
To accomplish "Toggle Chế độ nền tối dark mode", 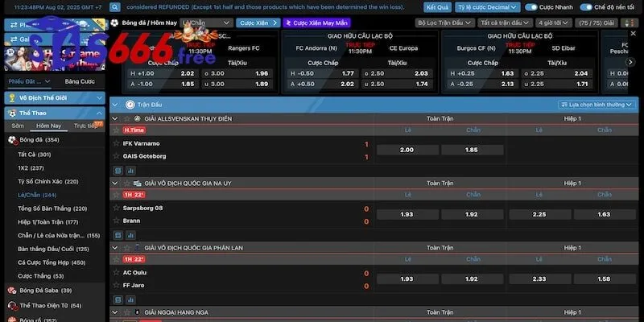I will point(586,7).
